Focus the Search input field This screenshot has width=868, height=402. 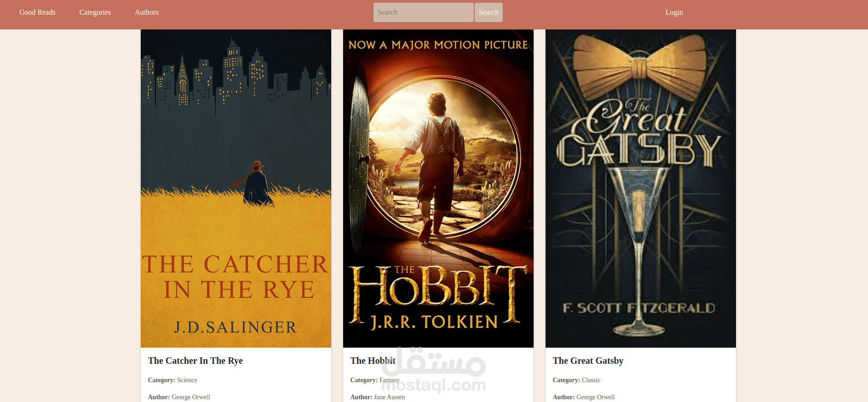point(423,12)
